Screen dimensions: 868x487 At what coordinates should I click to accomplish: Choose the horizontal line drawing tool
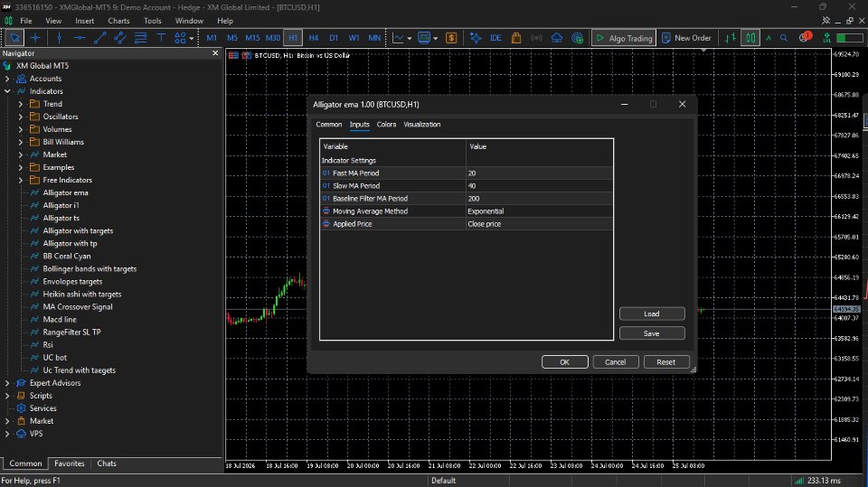(x=80, y=38)
